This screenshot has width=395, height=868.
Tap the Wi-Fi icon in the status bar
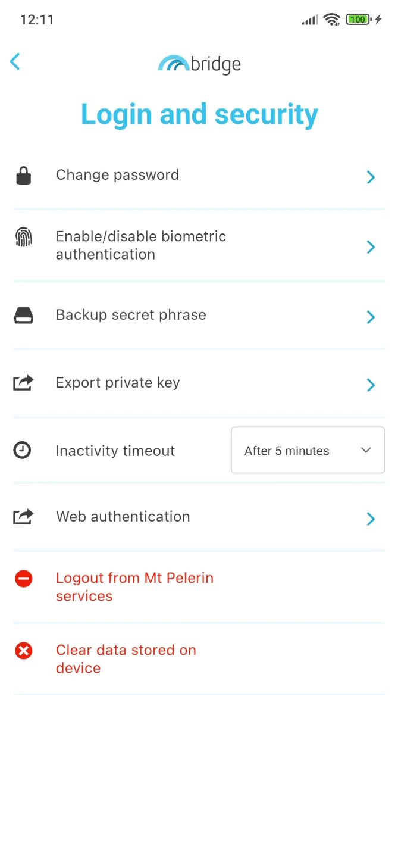point(333,18)
